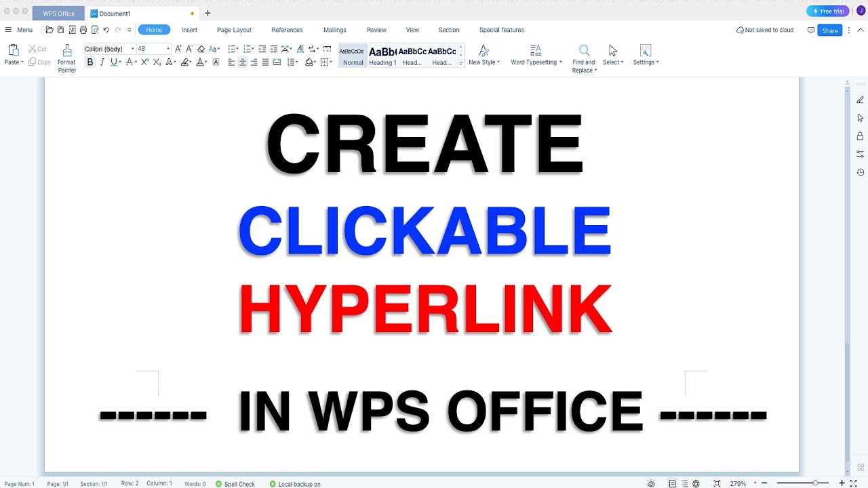Click the Print Preview icon

95,30
